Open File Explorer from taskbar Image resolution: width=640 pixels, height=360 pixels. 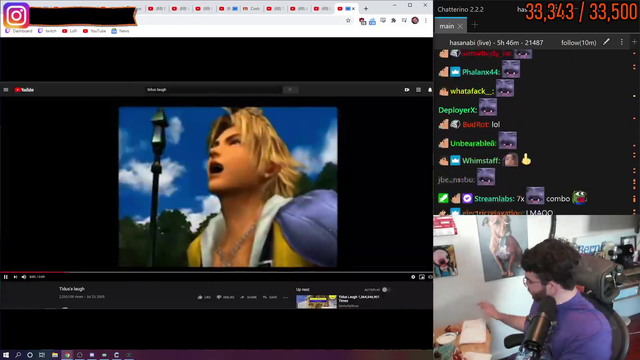click(x=55, y=355)
